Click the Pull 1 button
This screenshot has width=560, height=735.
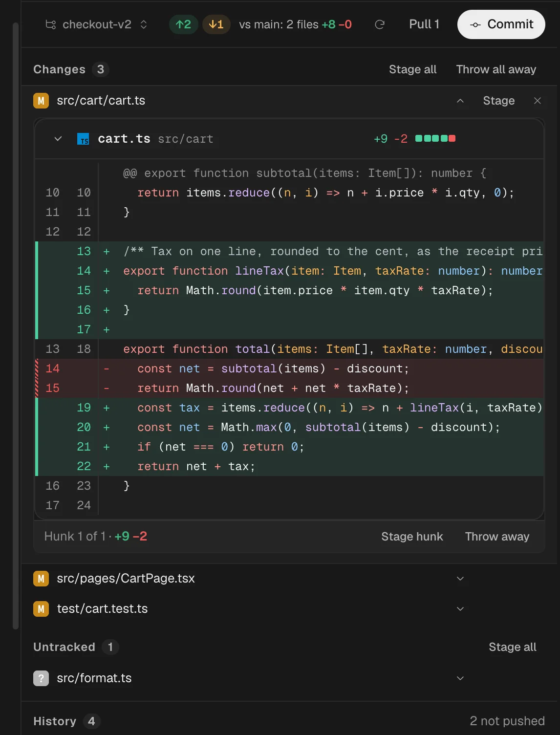(x=424, y=24)
